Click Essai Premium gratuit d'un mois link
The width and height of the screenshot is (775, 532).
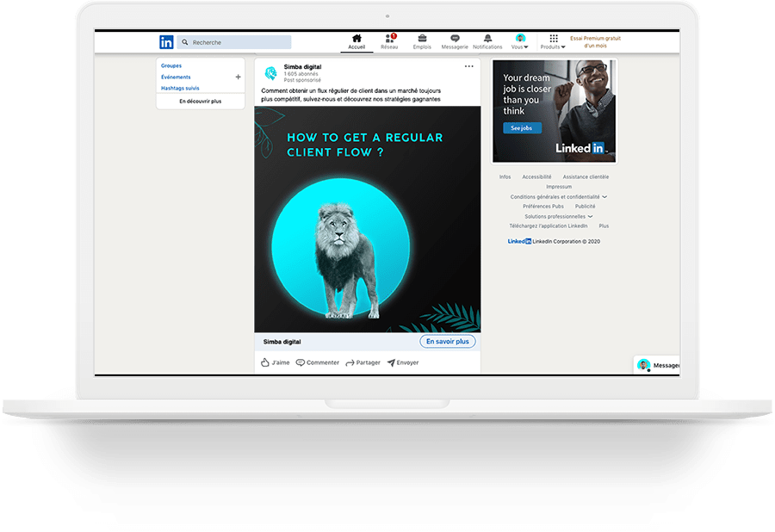[x=595, y=42]
